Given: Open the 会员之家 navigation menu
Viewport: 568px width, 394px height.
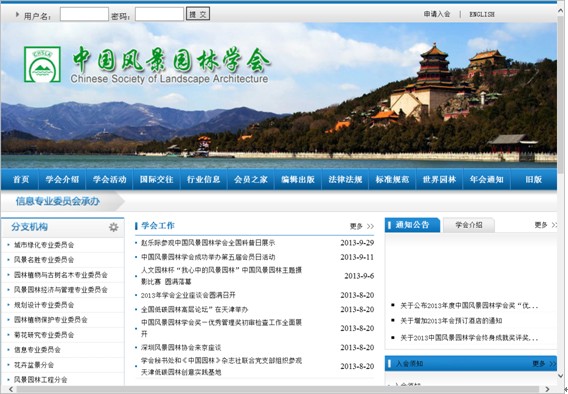Looking at the screenshot, I should [x=251, y=179].
